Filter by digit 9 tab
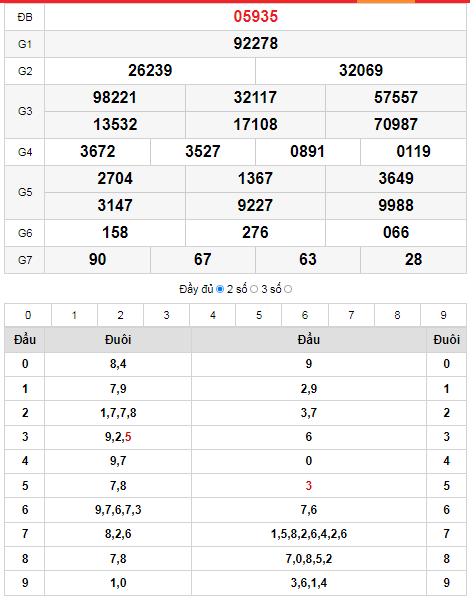The width and height of the screenshot is (470, 599). click(x=443, y=315)
